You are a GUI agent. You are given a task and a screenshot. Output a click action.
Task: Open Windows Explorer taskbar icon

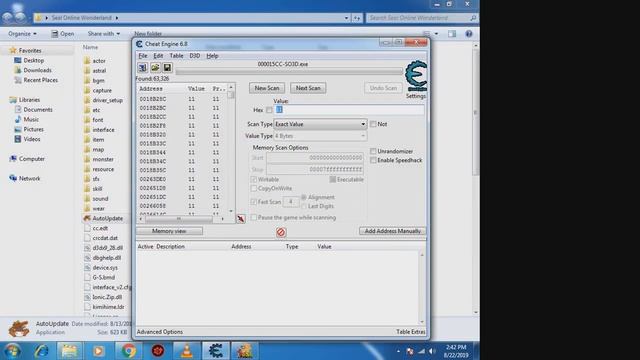click(x=69, y=351)
